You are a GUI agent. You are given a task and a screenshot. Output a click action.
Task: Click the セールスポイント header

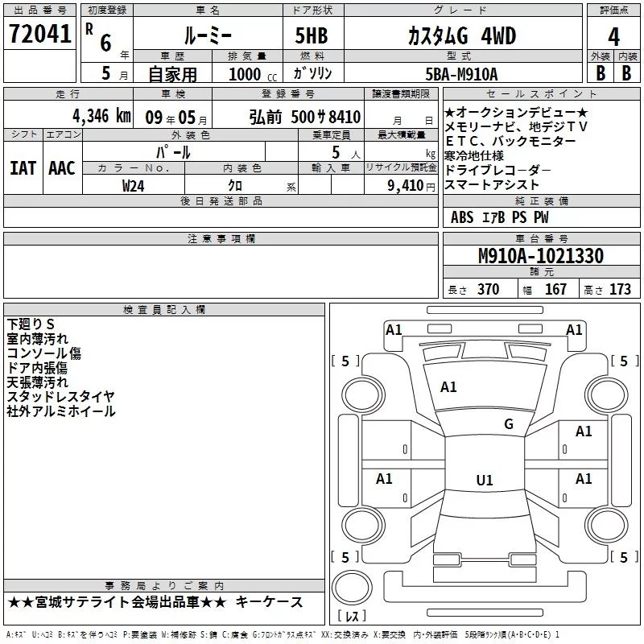coord(542,93)
